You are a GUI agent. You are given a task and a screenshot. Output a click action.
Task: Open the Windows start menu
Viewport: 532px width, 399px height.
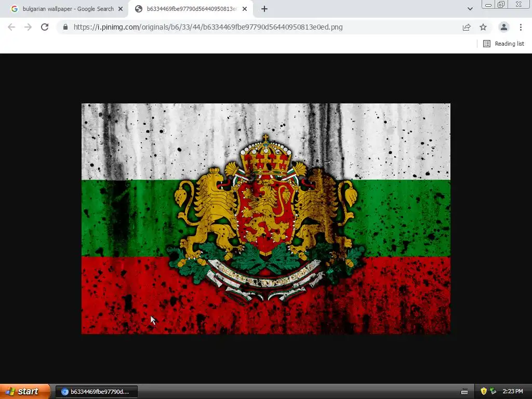[x=25, y=391]
